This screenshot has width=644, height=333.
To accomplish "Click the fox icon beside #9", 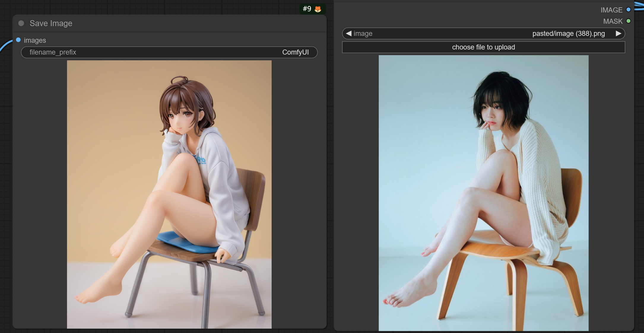I will [x=318, y=9].
